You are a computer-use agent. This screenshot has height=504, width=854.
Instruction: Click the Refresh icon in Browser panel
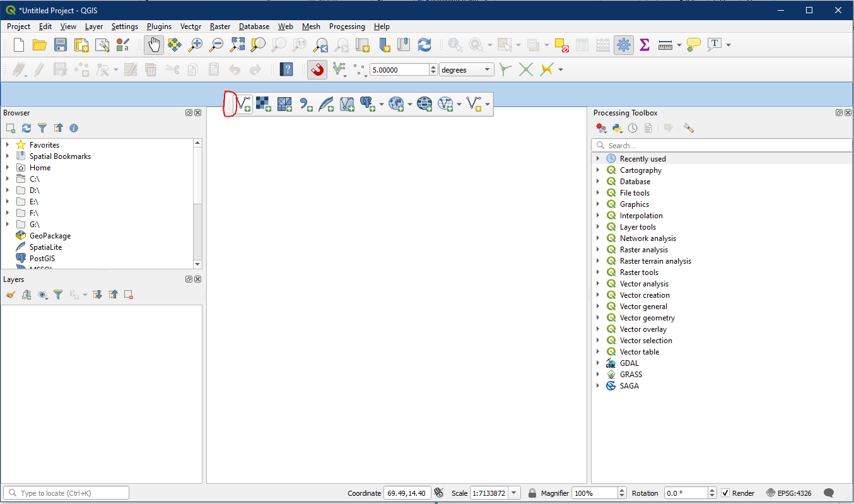point(26,128)
